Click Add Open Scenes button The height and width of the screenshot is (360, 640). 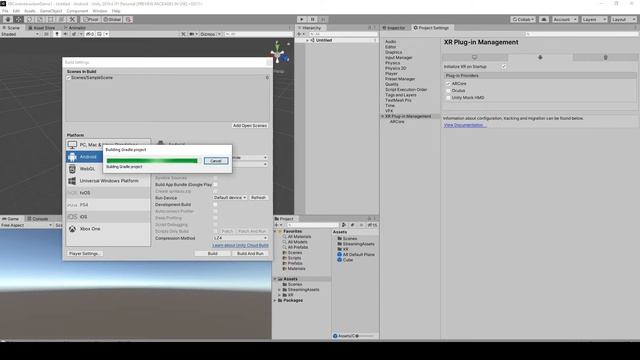click(x=250, y=126)
